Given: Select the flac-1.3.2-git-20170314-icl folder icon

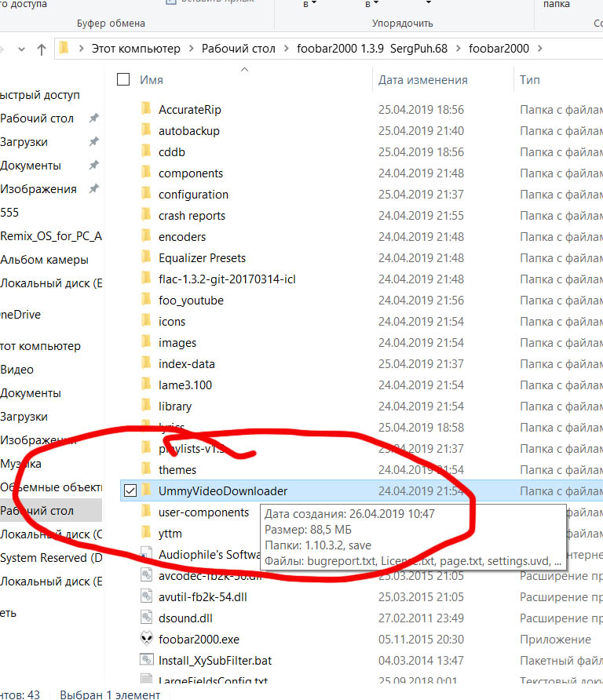Looking at the screenshot, I should (x=146, y=278).
